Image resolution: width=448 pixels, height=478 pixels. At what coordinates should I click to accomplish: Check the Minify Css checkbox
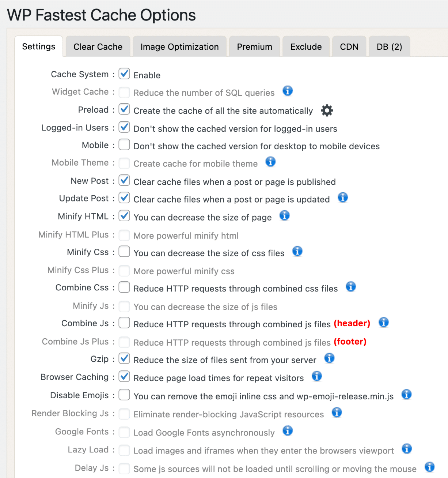(x=124, y=251)
